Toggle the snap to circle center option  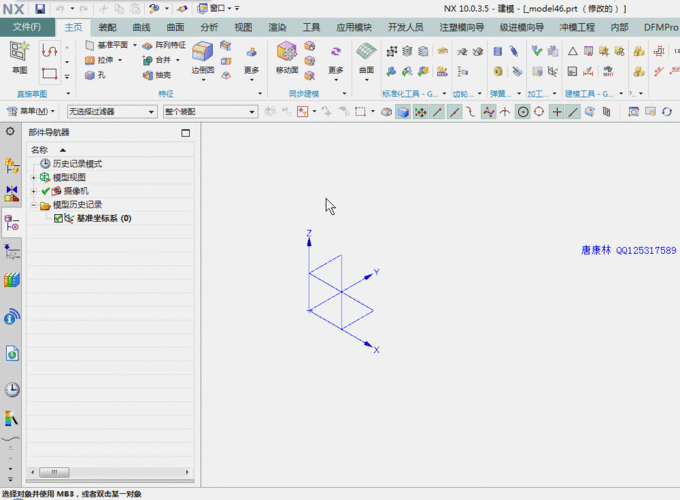point(522,112)
